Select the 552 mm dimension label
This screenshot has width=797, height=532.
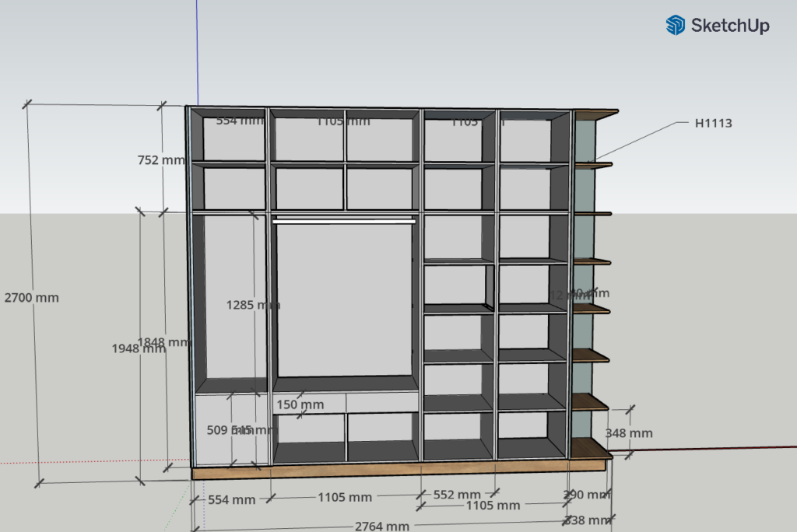point(456,495)
